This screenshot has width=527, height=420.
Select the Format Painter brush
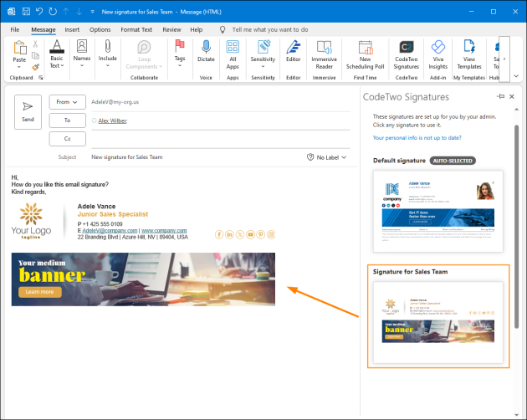pos(35,67)
